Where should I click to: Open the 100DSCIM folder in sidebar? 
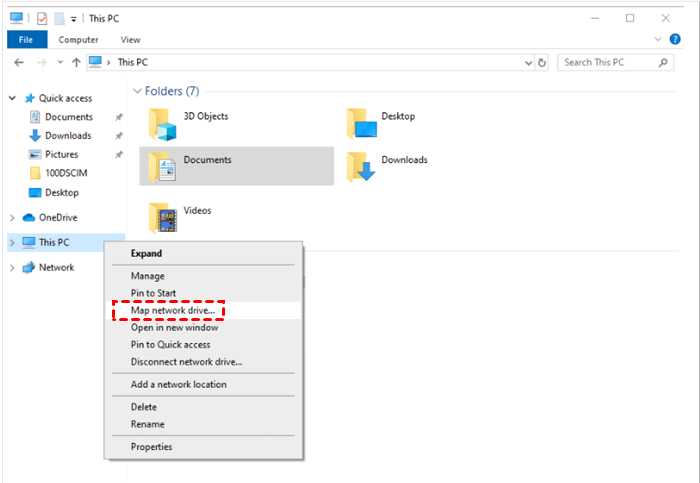66,173
